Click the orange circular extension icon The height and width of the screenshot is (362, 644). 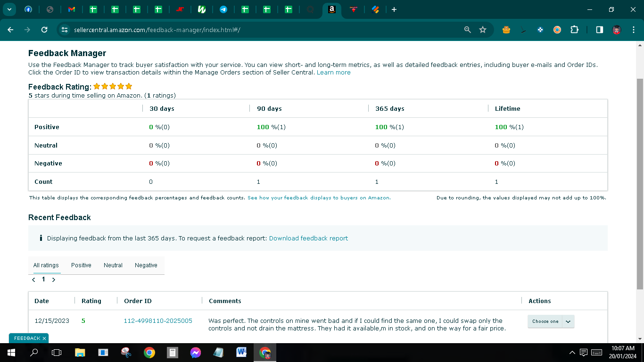pos(557,30)
